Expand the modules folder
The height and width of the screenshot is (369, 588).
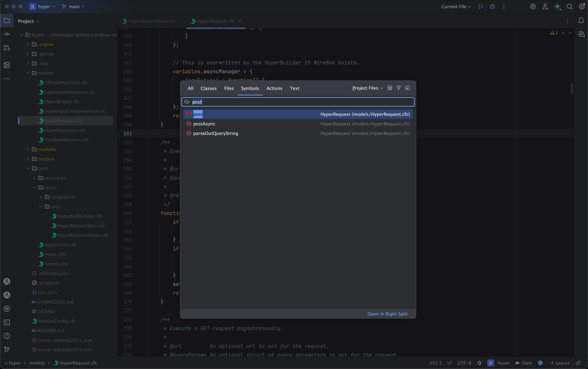click(x=28, y=149)
